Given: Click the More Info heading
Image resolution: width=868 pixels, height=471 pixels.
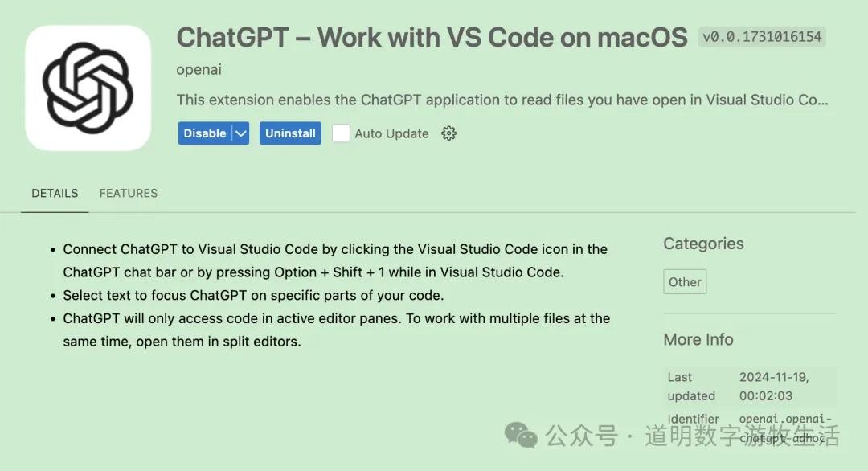Looking at the screenshot, I should click(698, 339).
